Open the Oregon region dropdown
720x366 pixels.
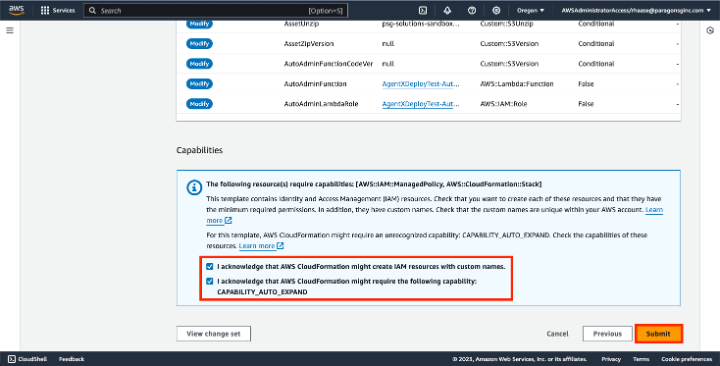[x=530, y=10]
